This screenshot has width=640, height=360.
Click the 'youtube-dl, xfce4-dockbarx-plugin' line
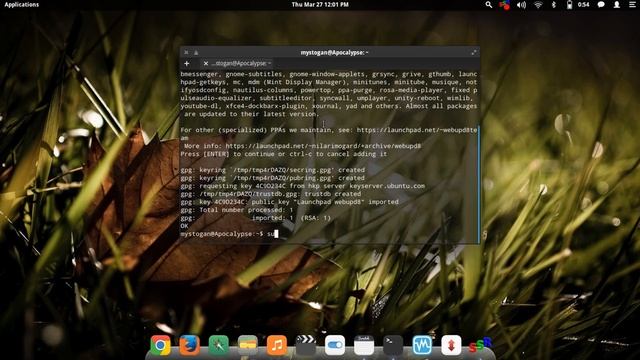tap(329, 106)
